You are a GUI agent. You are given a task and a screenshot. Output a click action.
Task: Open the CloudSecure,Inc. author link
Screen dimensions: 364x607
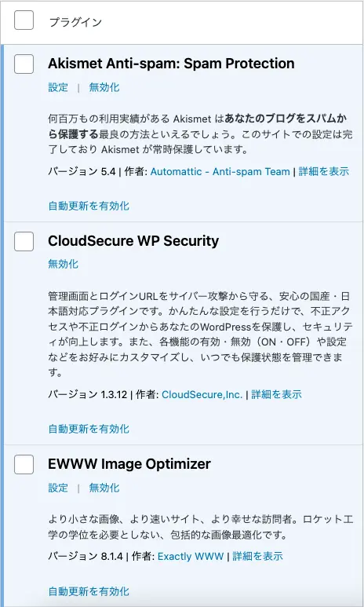(202, 395)
